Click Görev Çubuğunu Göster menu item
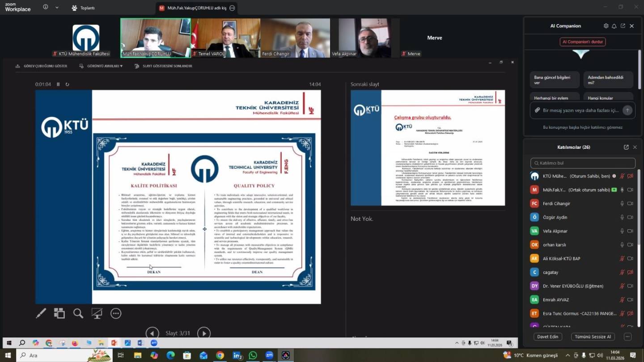The width and height of the screenshot is (644, 362). (42, 66)
